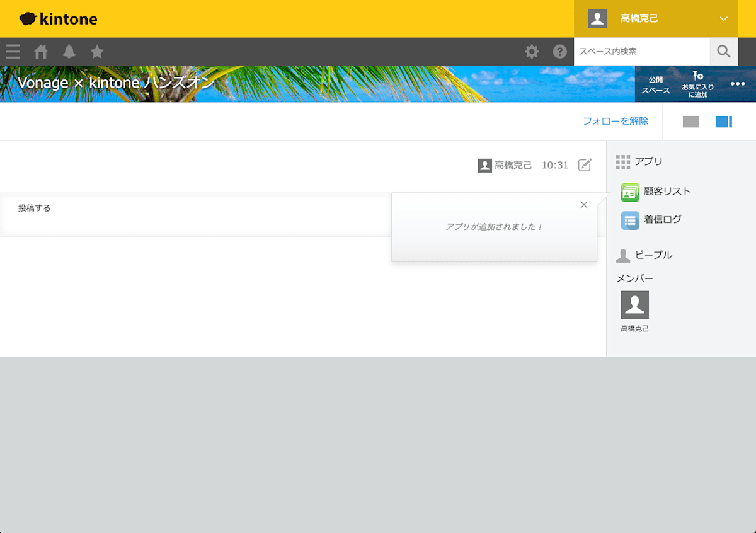The width and height of the screenshot is (756, 533).
Task: Open settings gear icon
Action: pyautogui.click(x=532, y=52)
